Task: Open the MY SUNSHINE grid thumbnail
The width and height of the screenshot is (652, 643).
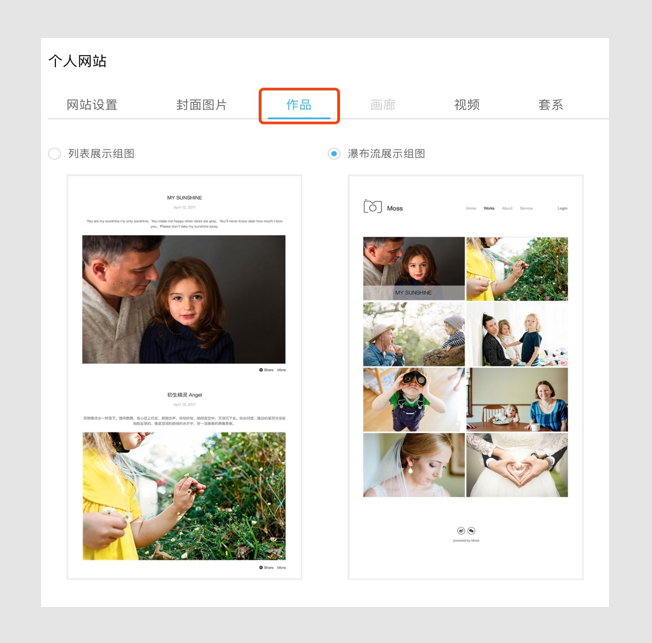Action: [x=413, y=268]
